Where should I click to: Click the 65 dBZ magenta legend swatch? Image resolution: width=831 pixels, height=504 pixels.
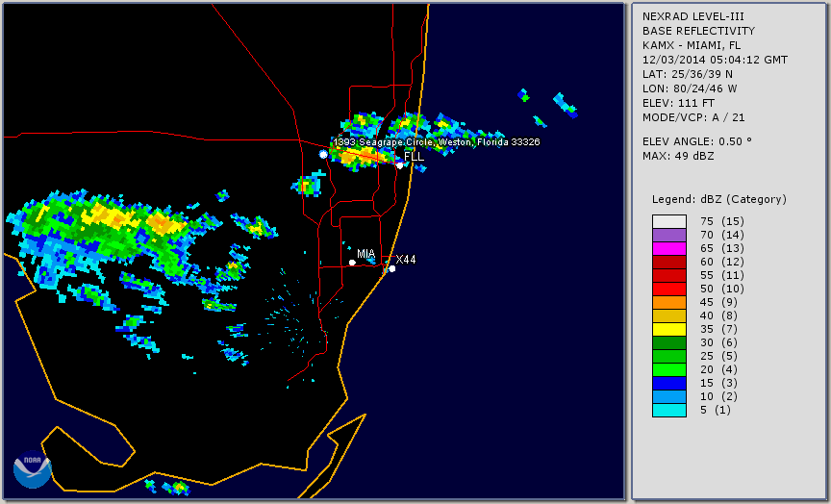668,248
